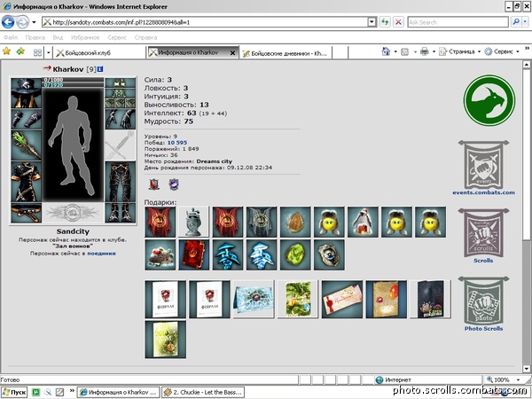Click the Пуск Start button
The height and width of the screenshot is (399, 532).
pyautogui.click(x=14, y=392)
